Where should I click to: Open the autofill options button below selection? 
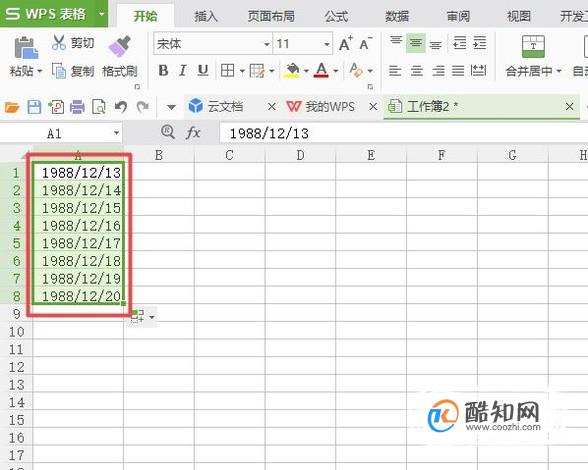pyautogui.click(x=142, y=317)
